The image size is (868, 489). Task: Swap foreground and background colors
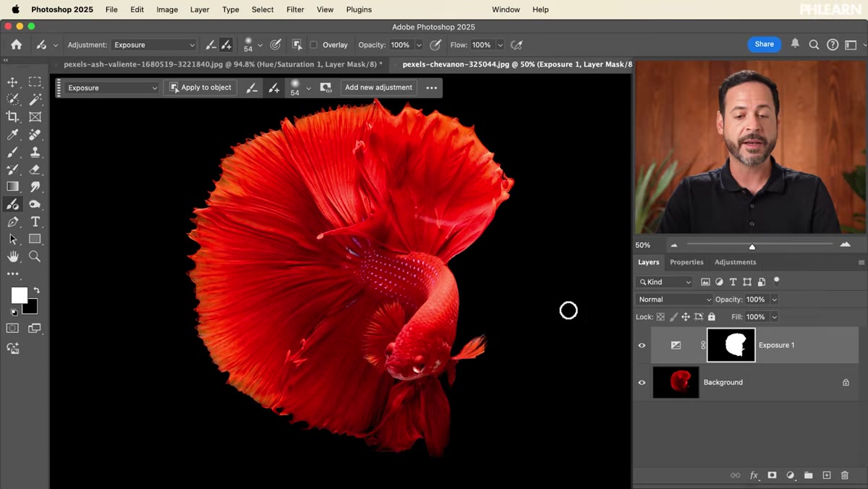click(36, 290)
